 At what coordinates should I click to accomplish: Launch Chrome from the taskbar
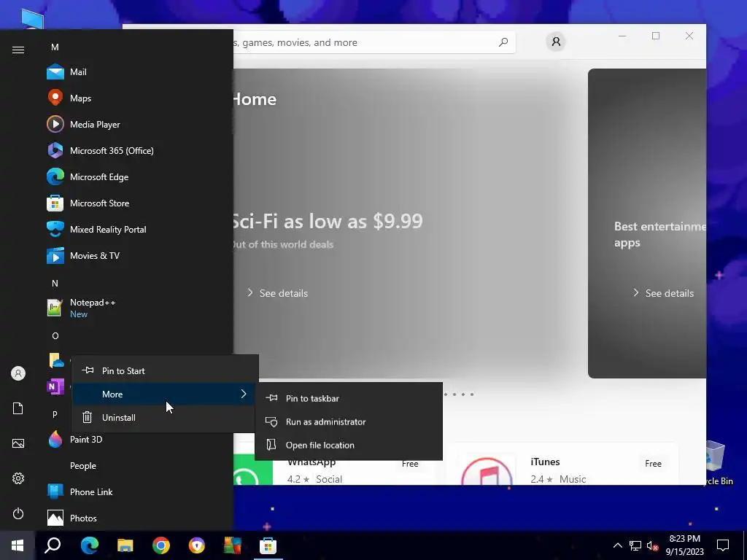[x=161, y=545]
